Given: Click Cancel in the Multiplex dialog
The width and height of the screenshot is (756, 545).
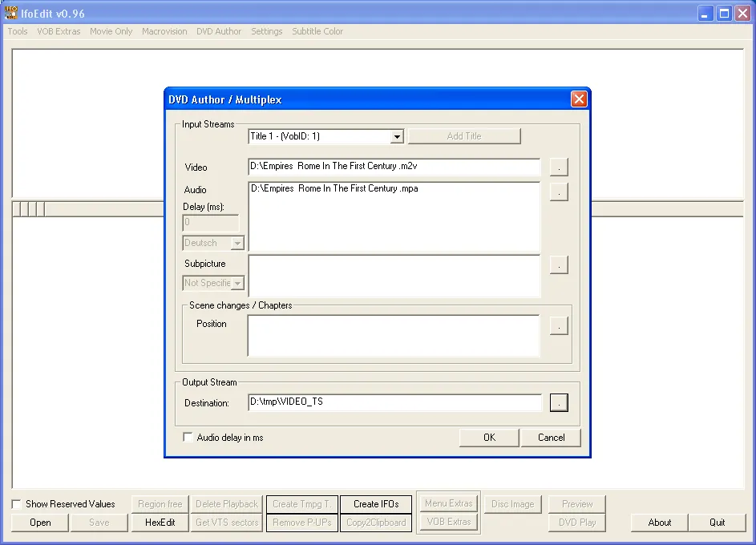Looking at the screenshot, I should (551, 438).
